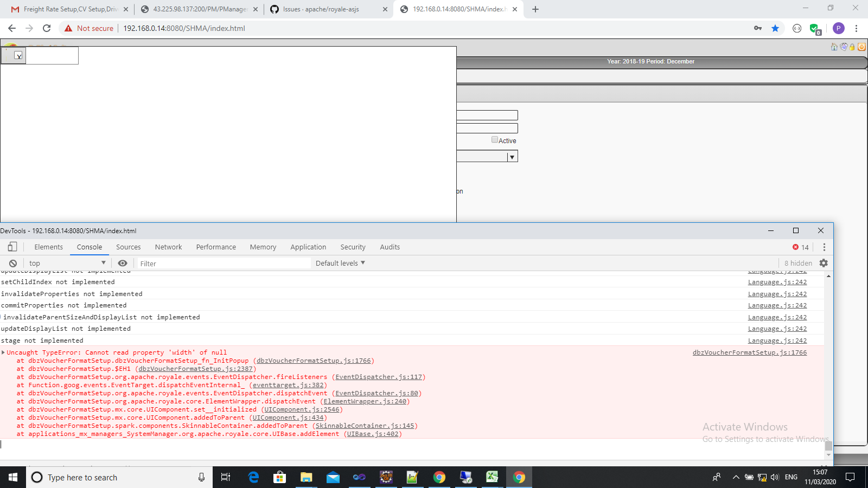Open the EventDispatcher.js:117 source link

(x=379, y=377)
